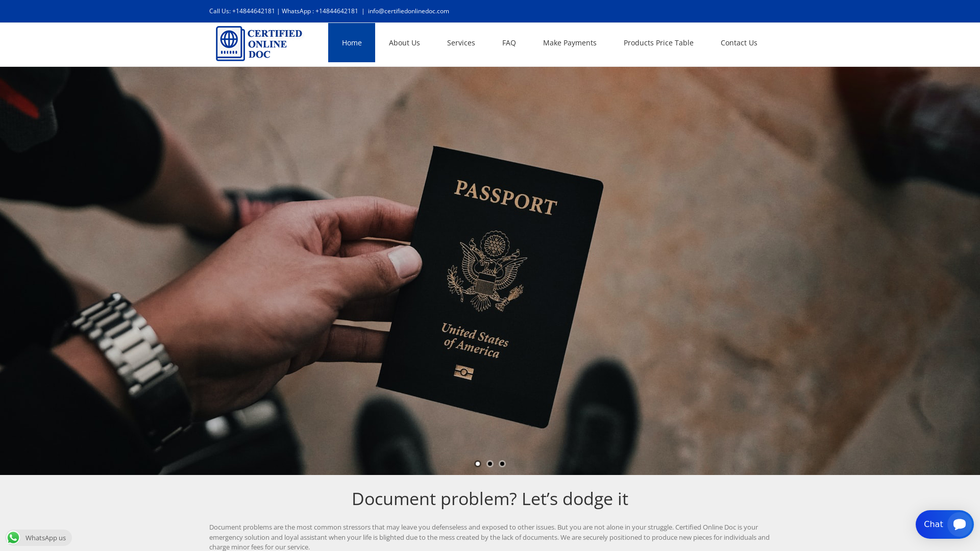
Task: Click the third carousel dot indicator
Action: coord(502,464)
